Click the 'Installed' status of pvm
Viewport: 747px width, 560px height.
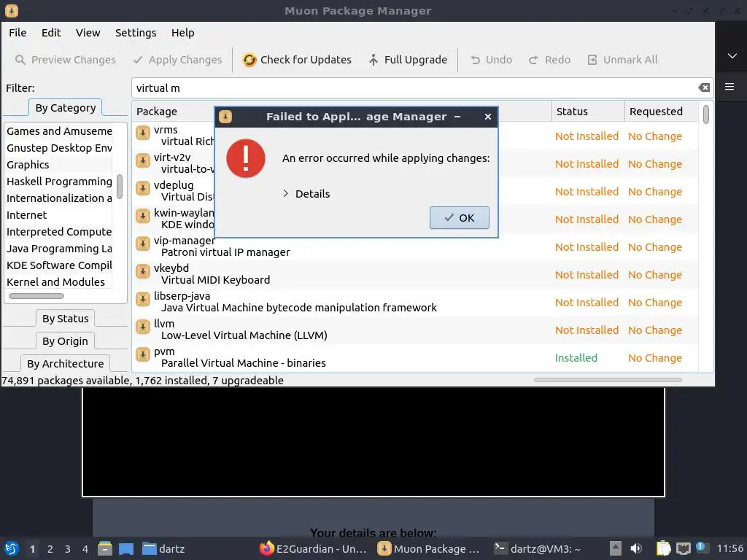(x=576, y=357)
